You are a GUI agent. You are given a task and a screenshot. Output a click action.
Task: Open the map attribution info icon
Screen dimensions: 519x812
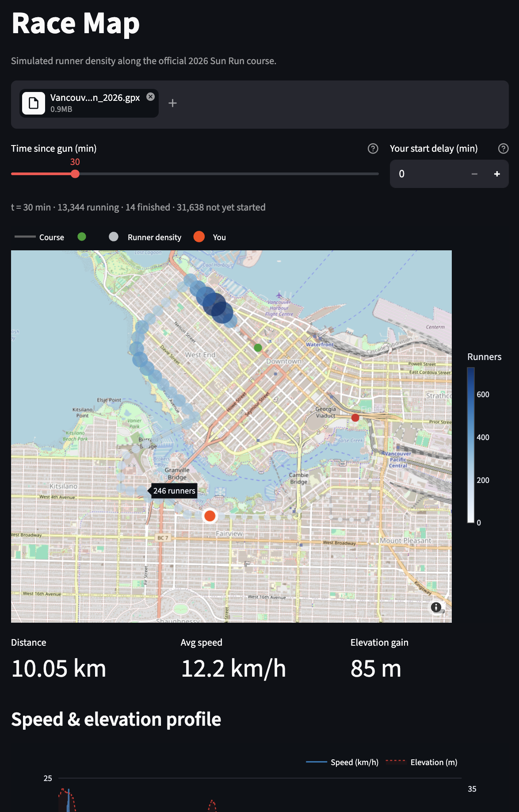pyautogui.click(x=436, y=607)
